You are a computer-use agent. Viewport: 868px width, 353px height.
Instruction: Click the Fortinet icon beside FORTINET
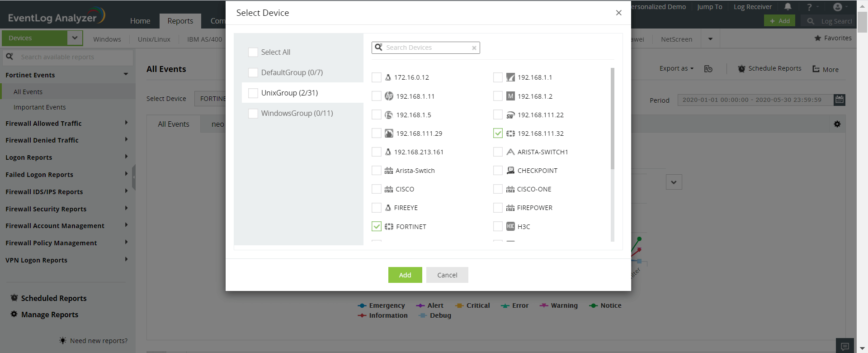coord(389,226)
